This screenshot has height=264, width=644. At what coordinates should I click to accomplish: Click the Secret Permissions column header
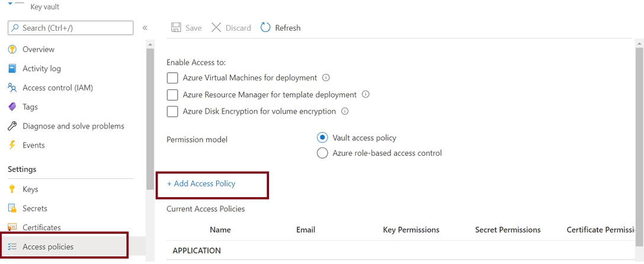coord(508,230)
